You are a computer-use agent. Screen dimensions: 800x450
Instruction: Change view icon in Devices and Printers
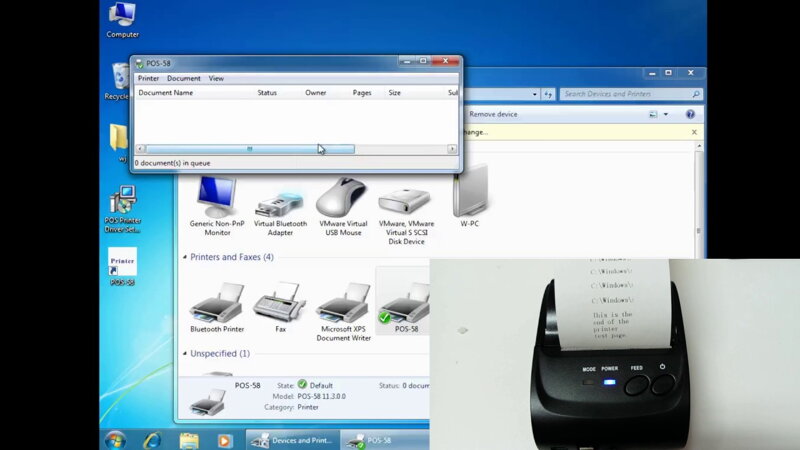pyautogui.click(x=653, y=114)
